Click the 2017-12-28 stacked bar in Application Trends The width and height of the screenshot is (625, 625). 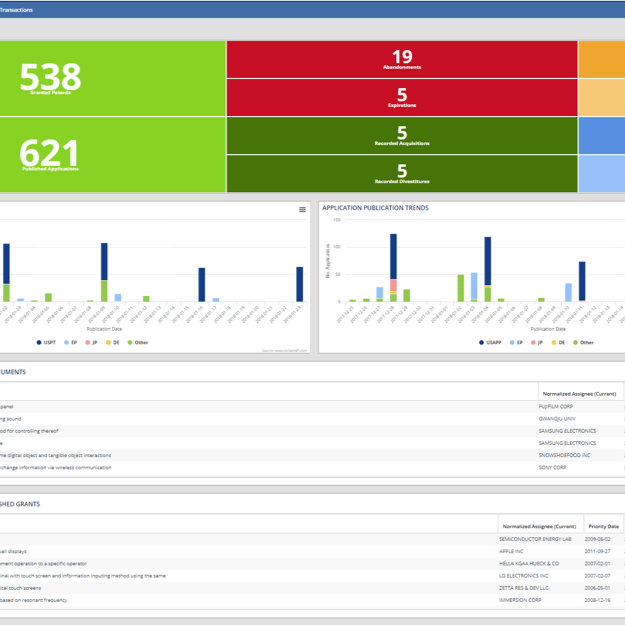pos(393,267)
